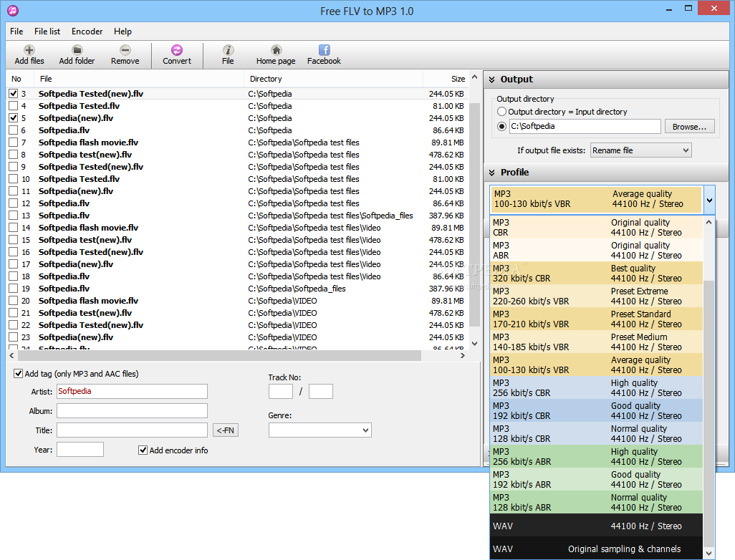735x560 pixels.
Task: Click the first Track No field
Action: [281, 391]
